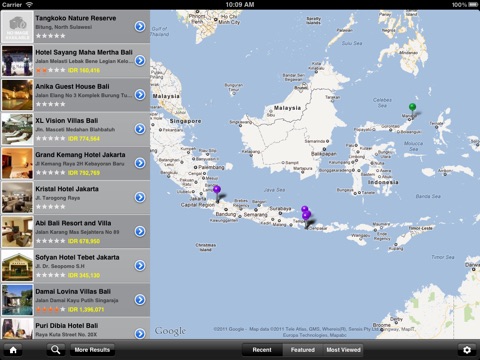Select the Java Sea label on map
This screenshot has height=360, width=480.
point(274,190)
